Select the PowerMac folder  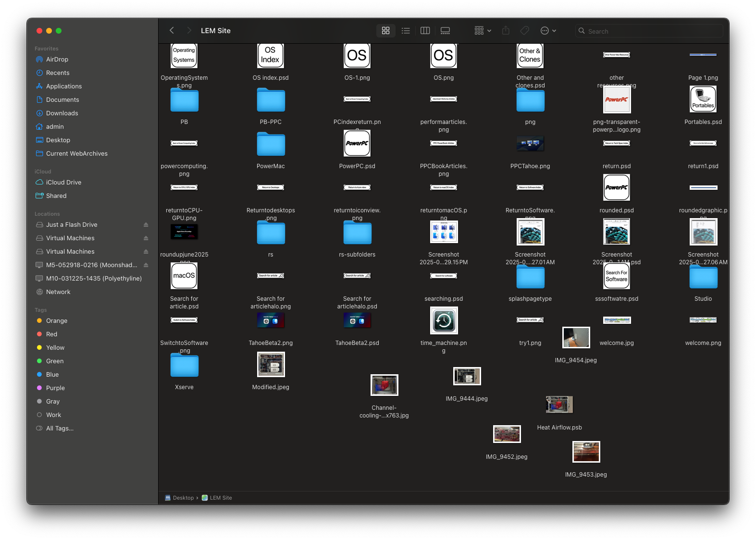271,145
